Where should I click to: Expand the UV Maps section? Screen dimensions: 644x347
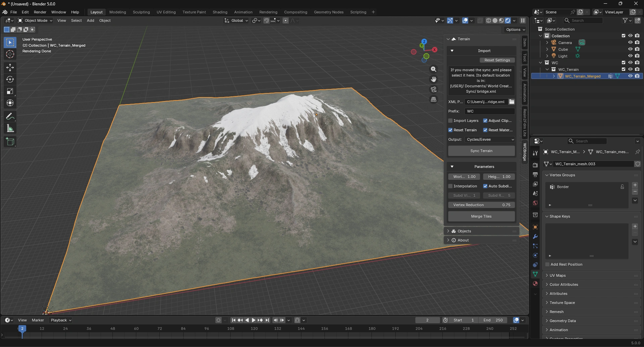pos(557,275)
